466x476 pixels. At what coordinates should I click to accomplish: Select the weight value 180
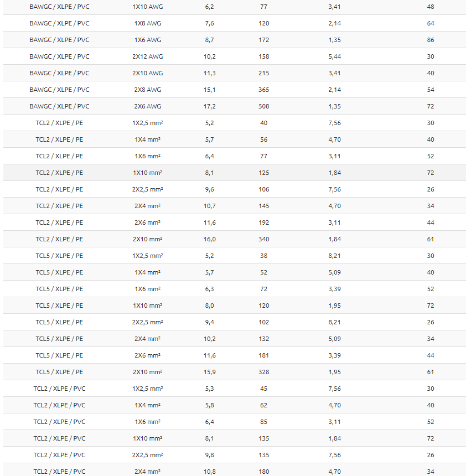click(x=263, y=472)
